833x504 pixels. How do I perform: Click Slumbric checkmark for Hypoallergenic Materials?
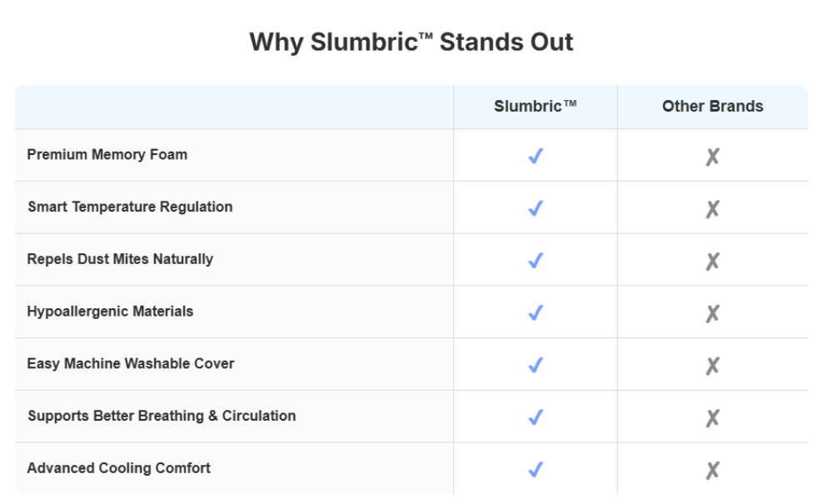tap(536, 312)
